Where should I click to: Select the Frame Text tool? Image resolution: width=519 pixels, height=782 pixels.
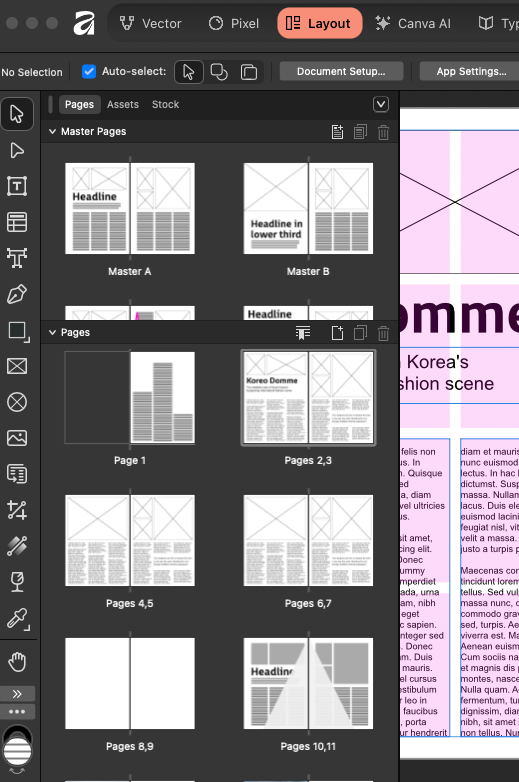[x=17, y=186]
